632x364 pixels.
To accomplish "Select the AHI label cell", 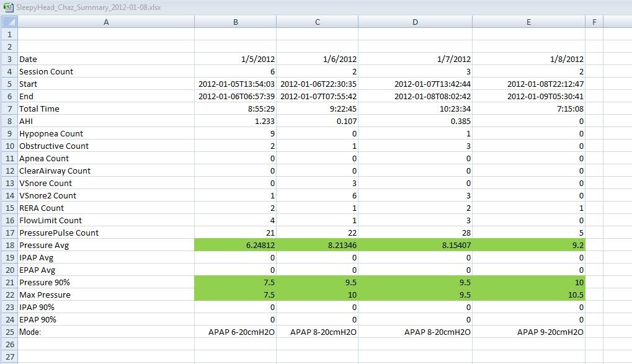I will (106, 121).
